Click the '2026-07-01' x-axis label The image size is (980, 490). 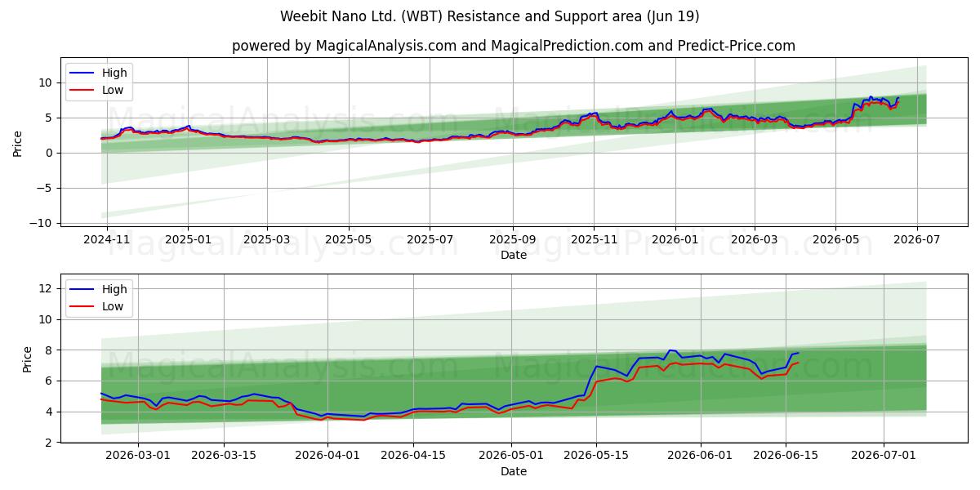tap(884, 457)
